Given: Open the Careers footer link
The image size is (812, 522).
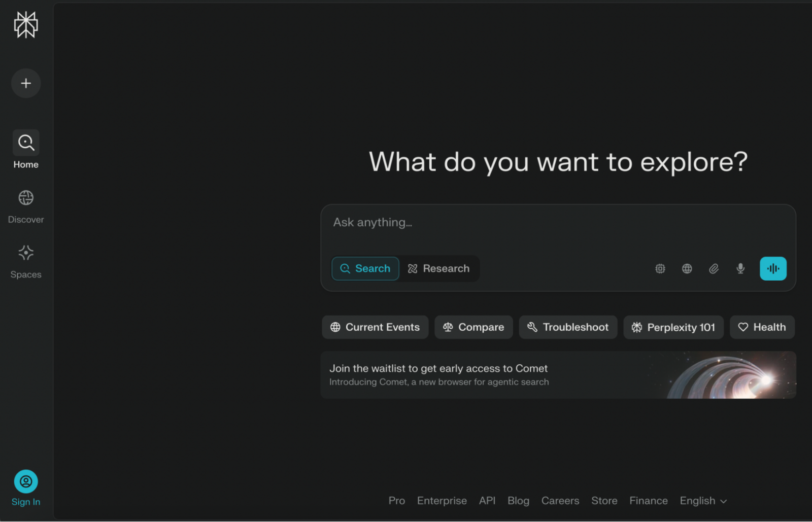Looking at the screenshot, I should [560, 501].
